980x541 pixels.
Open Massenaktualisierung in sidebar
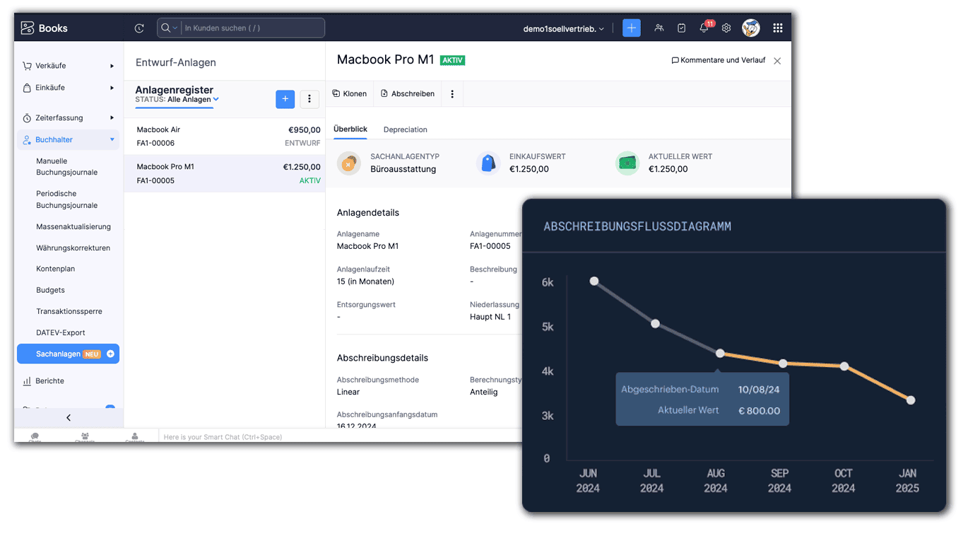(73, 227)
